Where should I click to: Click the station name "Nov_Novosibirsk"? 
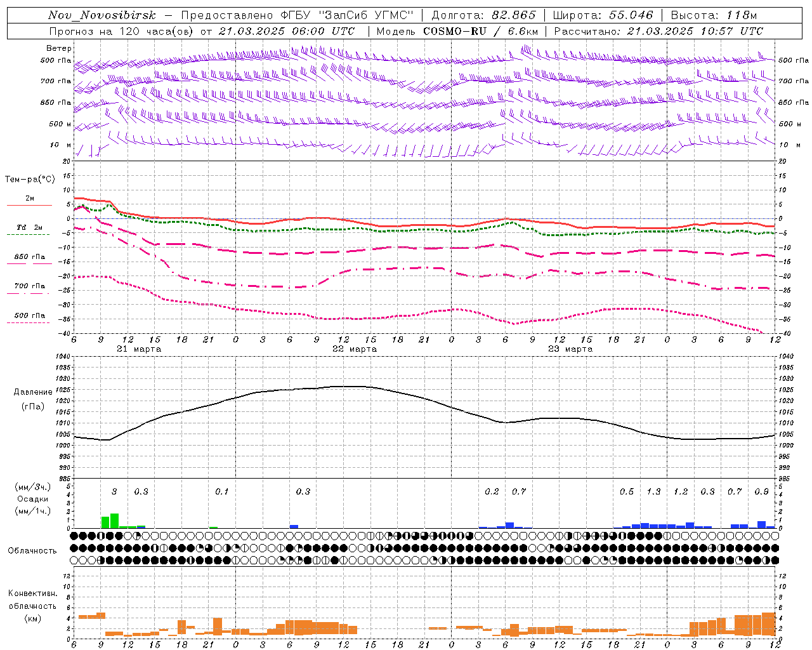tap(102, 15)
